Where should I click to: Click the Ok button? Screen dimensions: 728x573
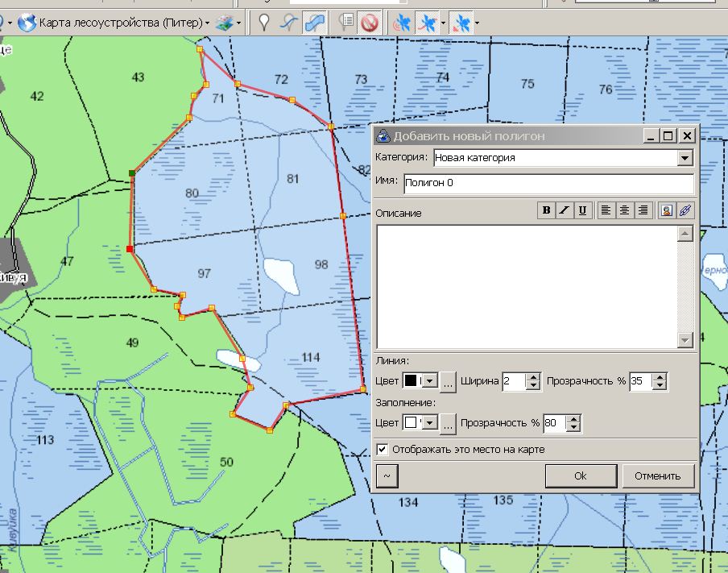tap(581, 475)
